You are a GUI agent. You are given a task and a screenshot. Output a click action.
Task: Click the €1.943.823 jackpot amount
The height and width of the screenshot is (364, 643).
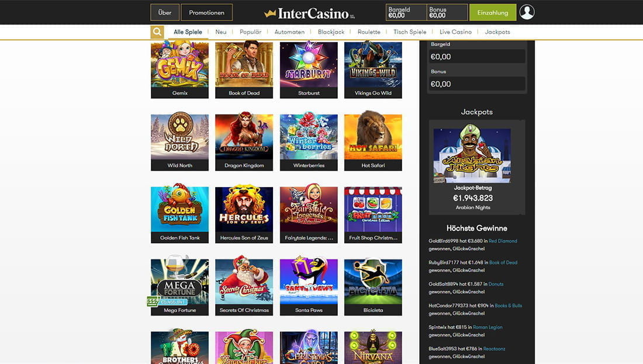(473, 198)
